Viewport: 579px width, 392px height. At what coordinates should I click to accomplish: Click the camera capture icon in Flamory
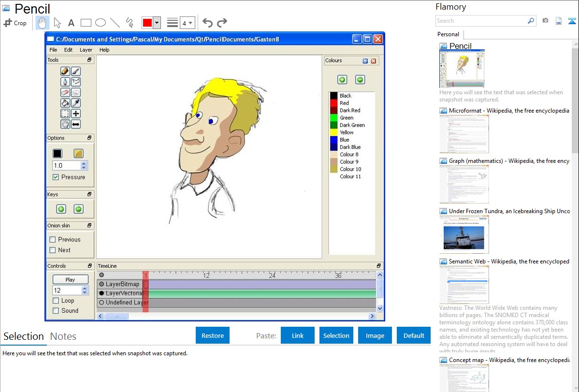point(545,21)
